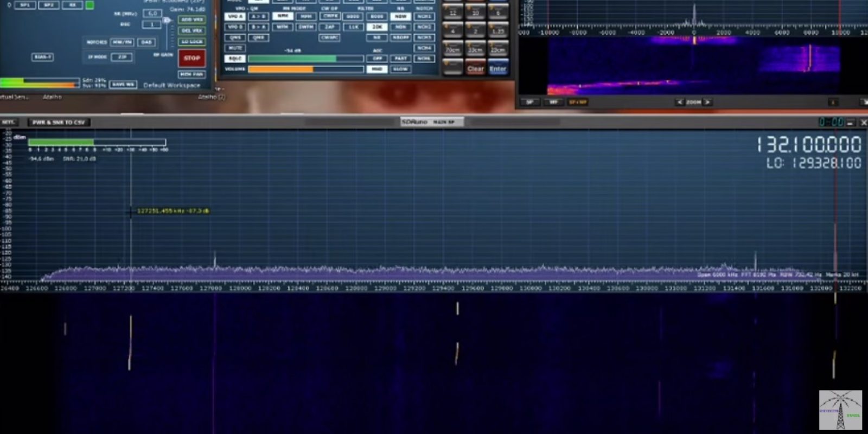Switch to the WF waterfall view

pyautogui.click(x=553, y=102)
